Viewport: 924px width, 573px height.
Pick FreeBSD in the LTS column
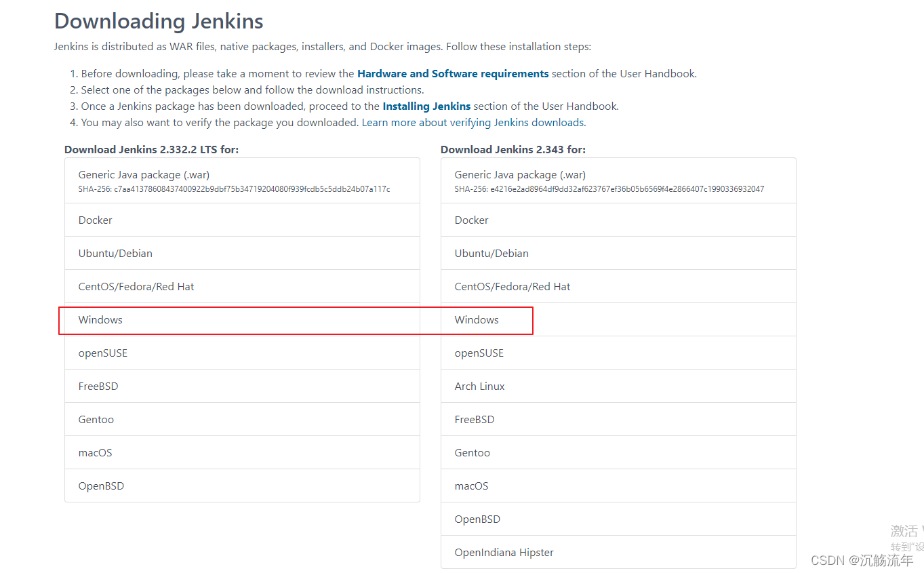pyautogui.click(x=242, y=387)
